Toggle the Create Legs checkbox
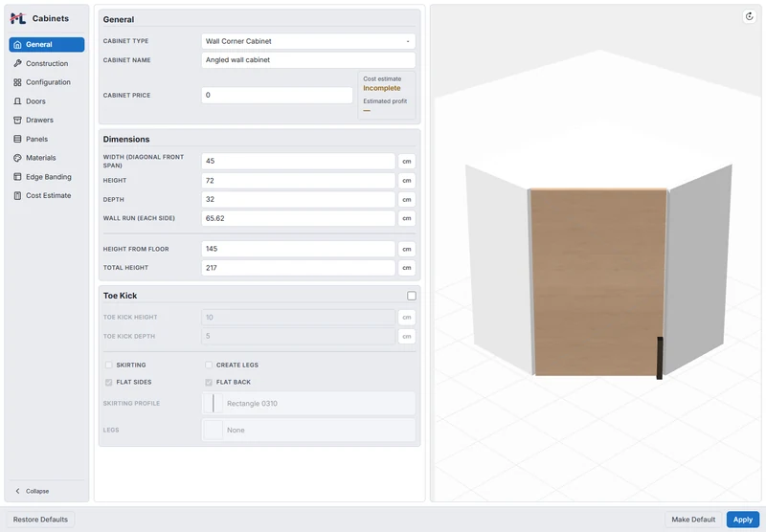The height and width of the screenshot is (532, 766). [209, 366]
